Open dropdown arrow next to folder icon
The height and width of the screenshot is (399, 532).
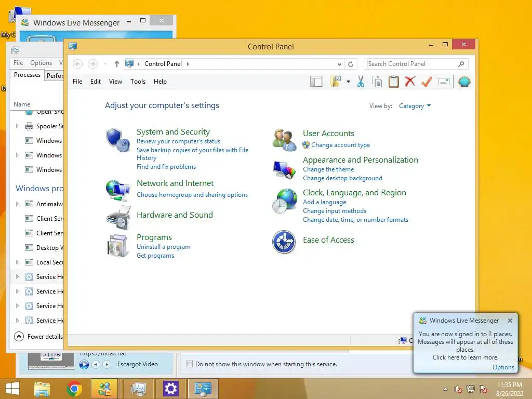point(349,82)
